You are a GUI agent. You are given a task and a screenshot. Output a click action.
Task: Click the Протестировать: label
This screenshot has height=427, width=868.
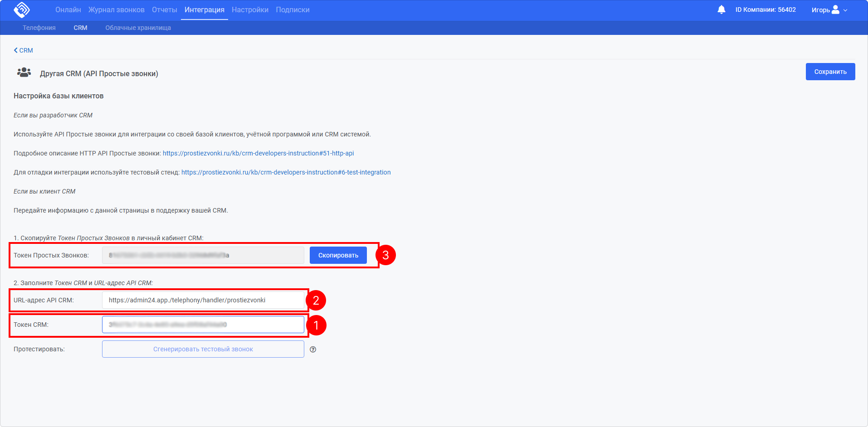(x=39, y=349)
